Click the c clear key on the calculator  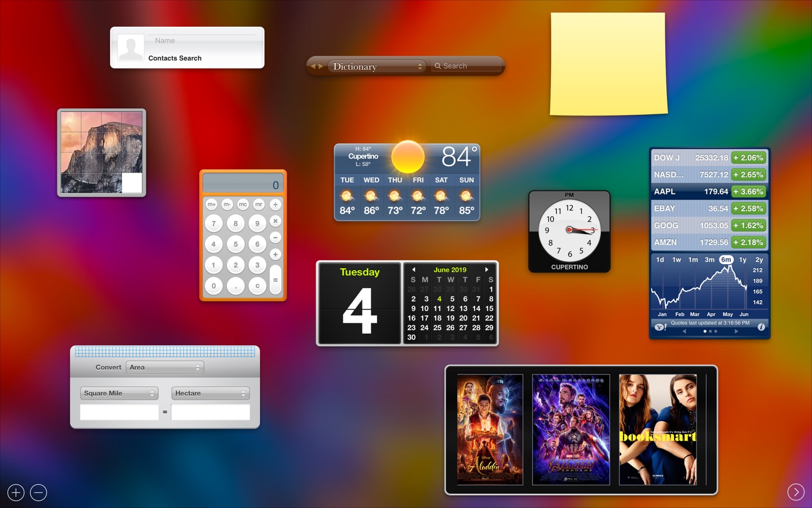point(258,286)
